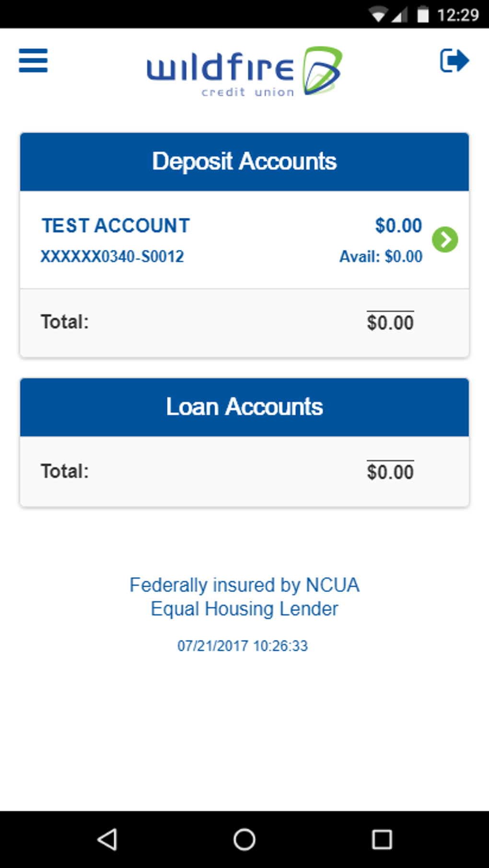489x868 pixels.
Task: Open Test Account details via green chevron
Action: coord(445,240)
